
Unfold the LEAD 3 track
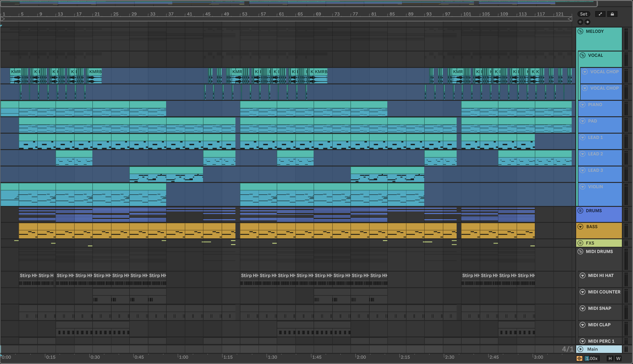coord(583,170)
